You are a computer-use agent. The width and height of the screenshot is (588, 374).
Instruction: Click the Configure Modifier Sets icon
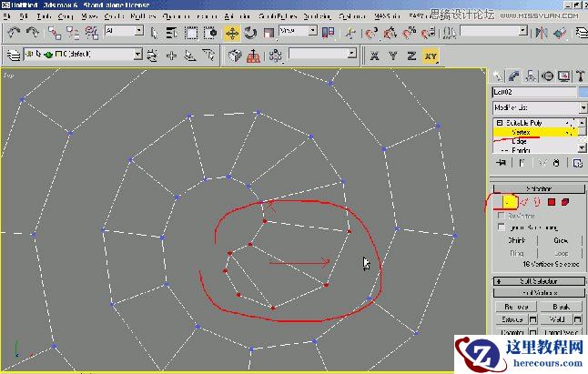(577, 163)
